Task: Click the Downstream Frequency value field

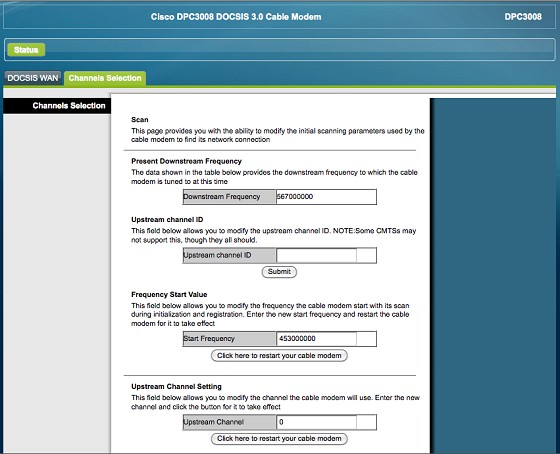Action: point(326,197)
